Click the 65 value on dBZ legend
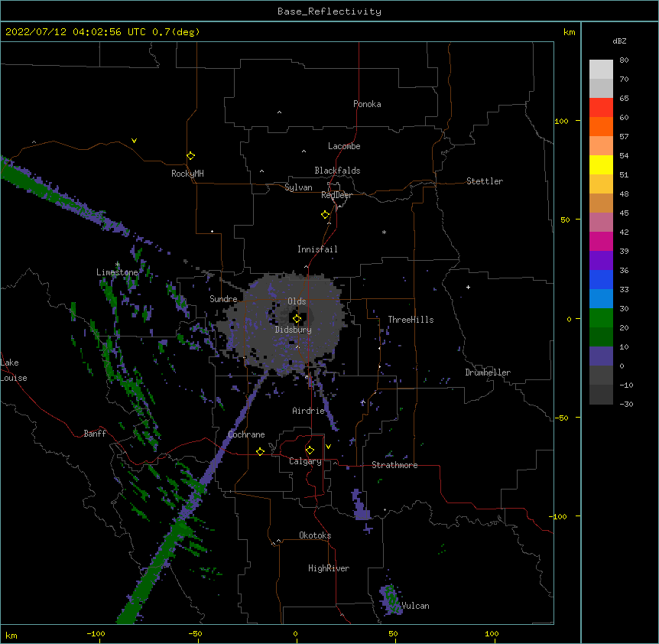The height and width of the screenshot is (644, 659). [x=624, y=98]
